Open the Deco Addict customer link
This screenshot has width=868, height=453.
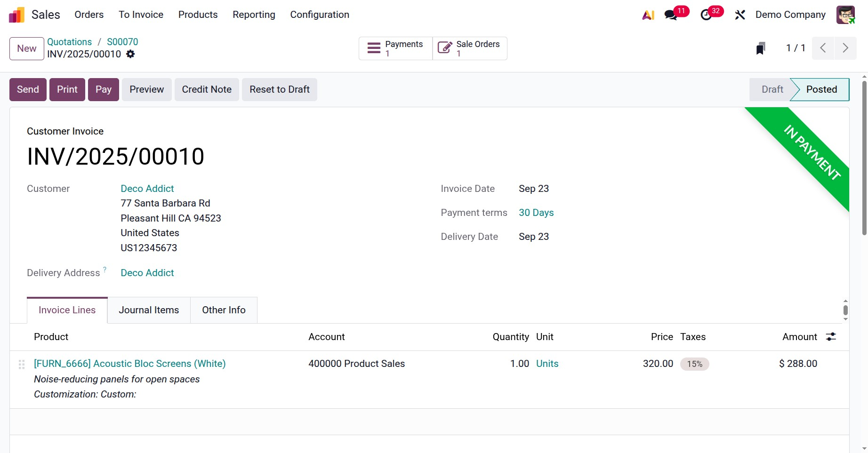(147, 189)
